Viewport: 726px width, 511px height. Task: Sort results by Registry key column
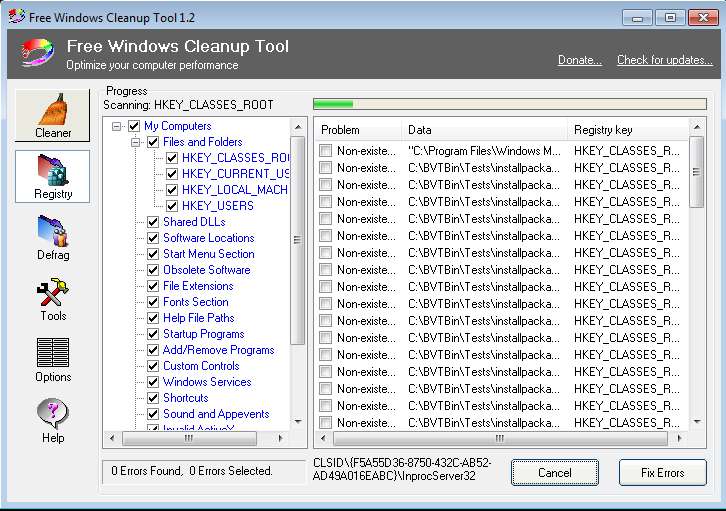[620, 130]
